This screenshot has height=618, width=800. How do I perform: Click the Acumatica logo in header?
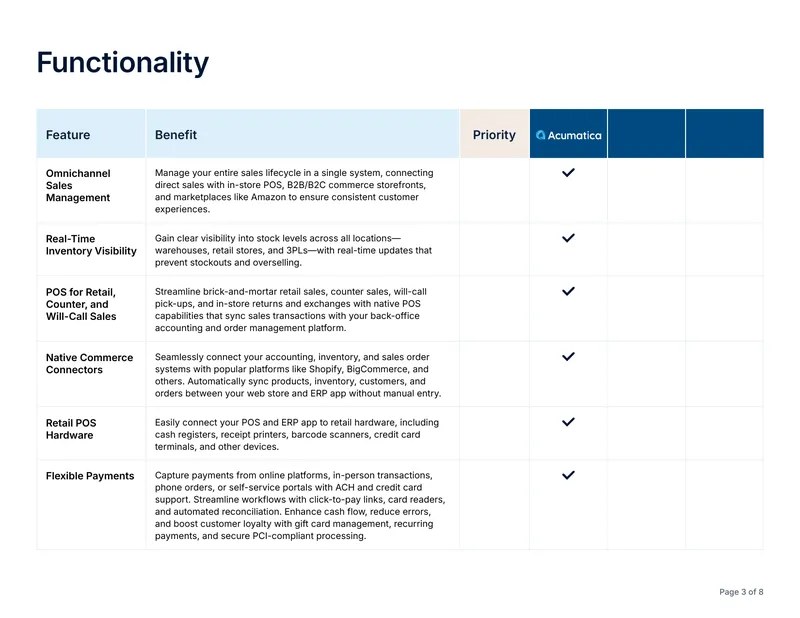tap(568, 135)
